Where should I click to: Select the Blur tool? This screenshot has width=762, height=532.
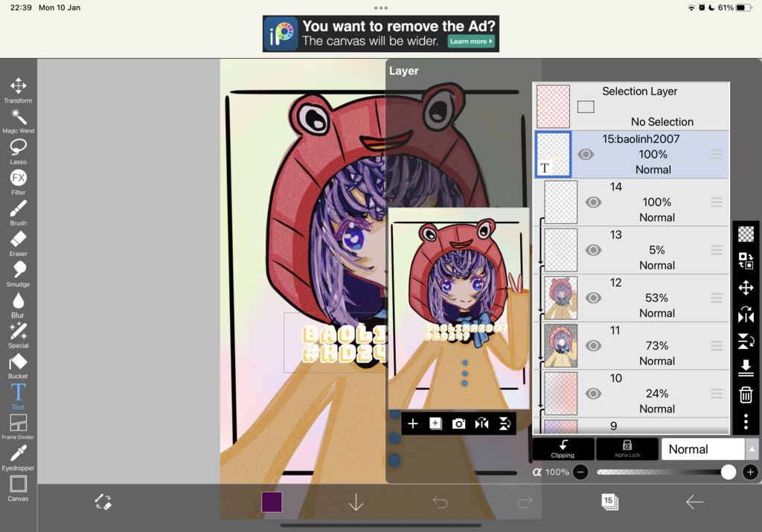click(x=18, y=304)
